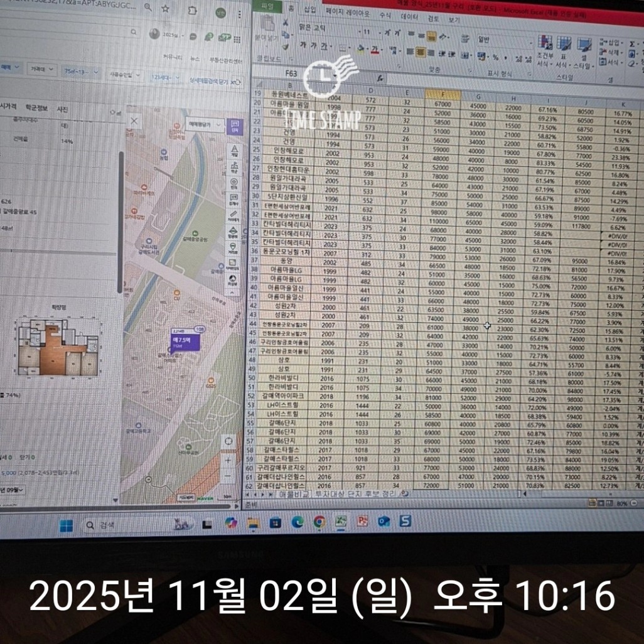Click the Windows Start button
The width and height of the screenshot is (644, 644).
(x=66, y=525)
